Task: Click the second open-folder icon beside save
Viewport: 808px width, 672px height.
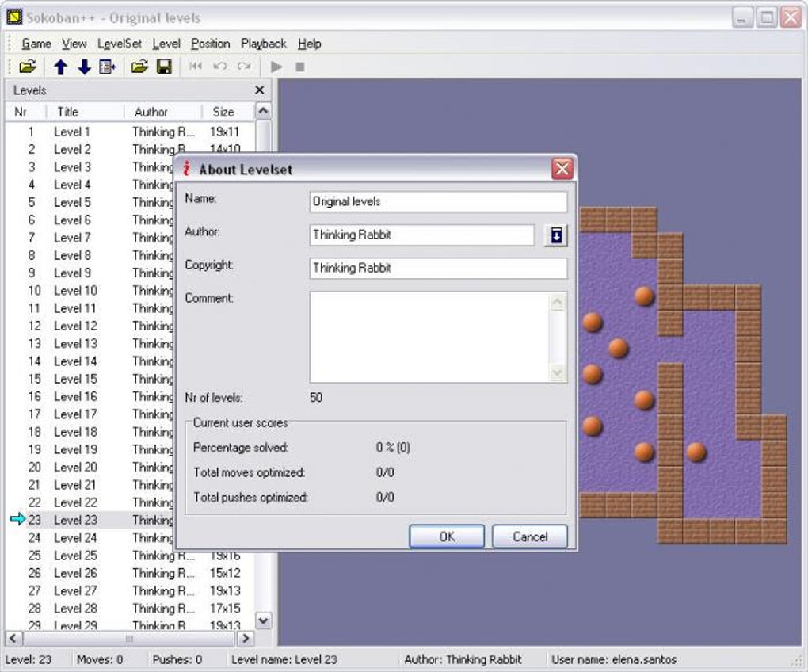Action: click(x=139, y=67)
